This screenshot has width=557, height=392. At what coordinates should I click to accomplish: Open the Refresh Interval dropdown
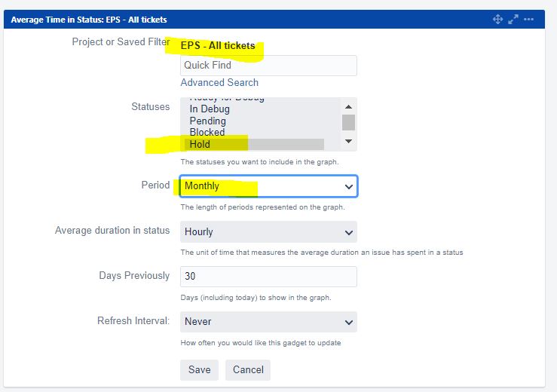(x=268, y=322)
